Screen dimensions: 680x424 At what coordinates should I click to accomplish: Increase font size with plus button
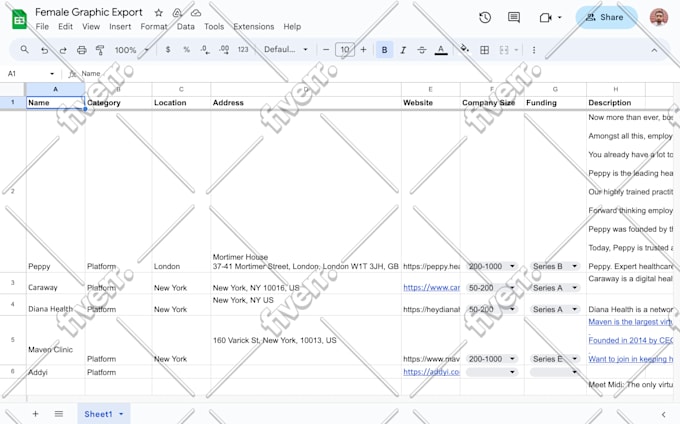[x=363, y=50]
